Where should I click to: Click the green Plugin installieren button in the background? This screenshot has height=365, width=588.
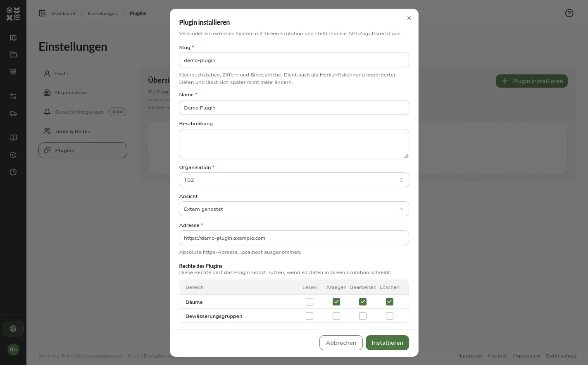(532, 81)
